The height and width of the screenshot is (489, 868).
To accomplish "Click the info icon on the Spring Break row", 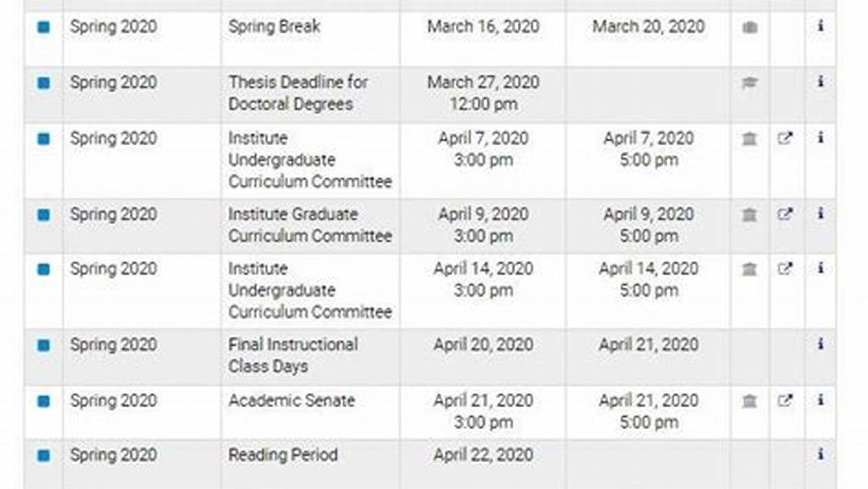I will (x=820, y=27).
